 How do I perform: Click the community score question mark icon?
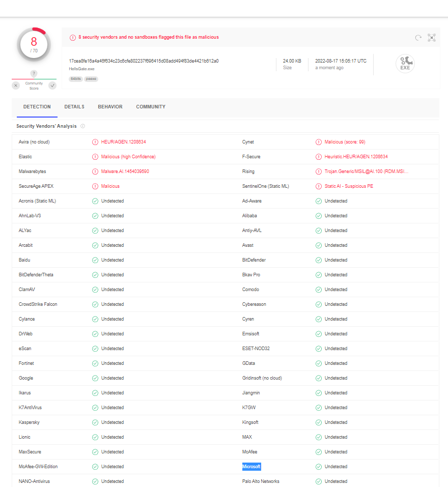34,74
